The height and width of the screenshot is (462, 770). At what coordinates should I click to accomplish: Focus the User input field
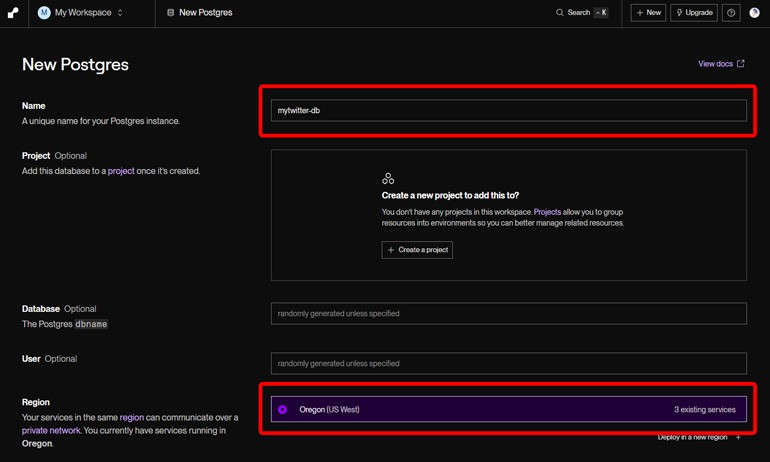coord(508,363)
